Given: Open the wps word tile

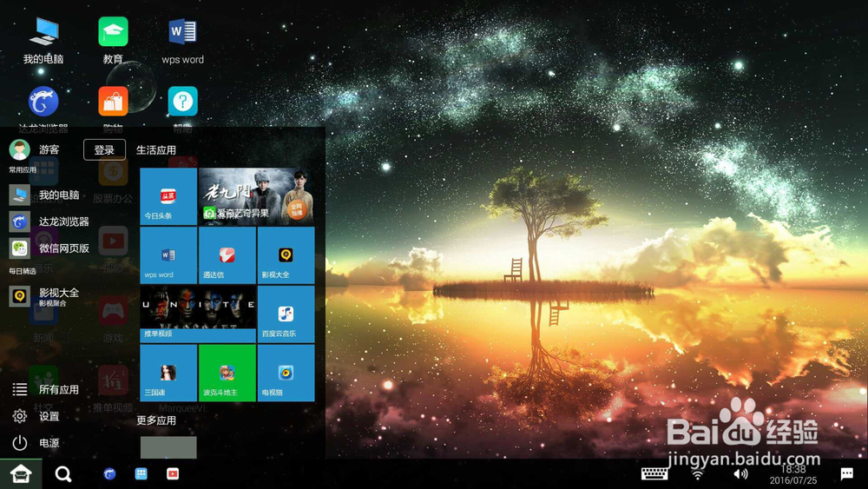Looking at the screenshot, I should point(168,255).
